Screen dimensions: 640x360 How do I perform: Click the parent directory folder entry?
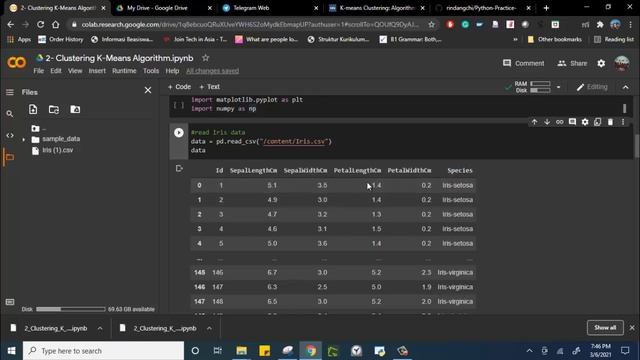[39, 129]
